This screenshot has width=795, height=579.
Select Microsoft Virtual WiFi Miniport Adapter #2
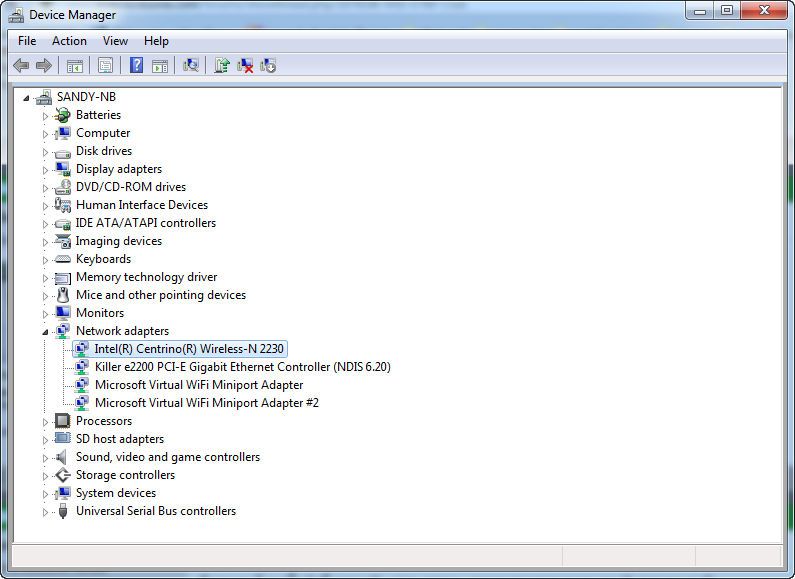(206, 403)
